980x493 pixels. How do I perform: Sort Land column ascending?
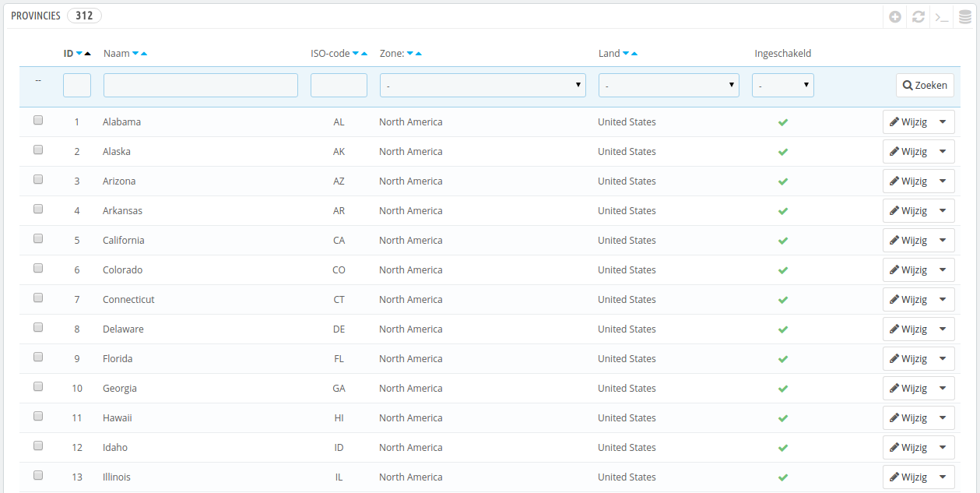(634, 54)
